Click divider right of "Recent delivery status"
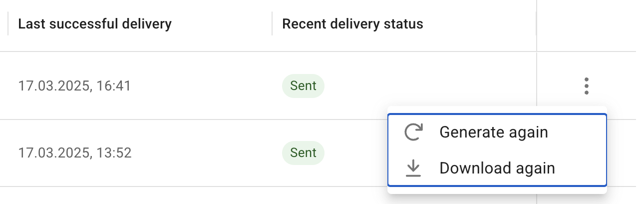This screenshot has height=204, width=644. click(536, 23)
